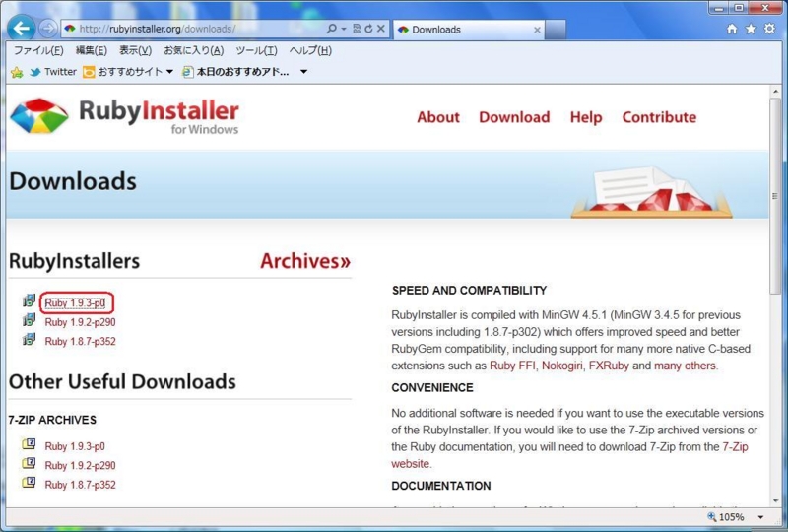Click 7-Zip archive icon beside Ruby 1.9.2-p290

[x=29, y=463]
